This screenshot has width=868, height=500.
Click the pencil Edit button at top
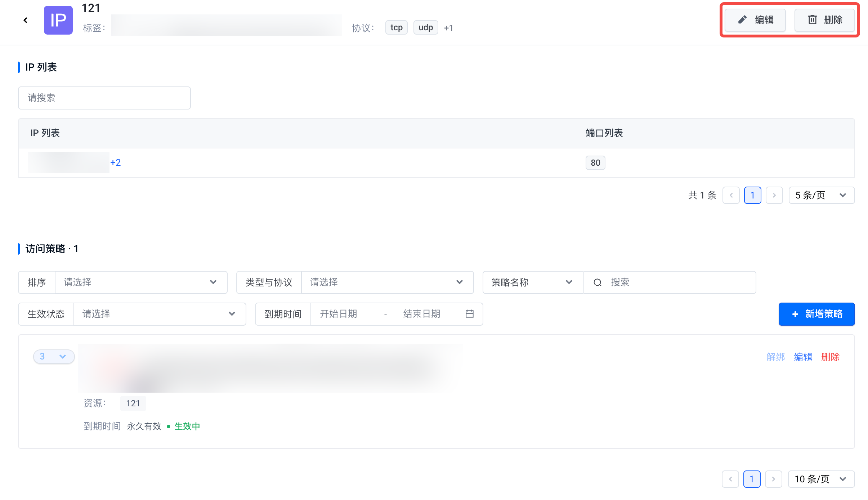coord(755,20)
